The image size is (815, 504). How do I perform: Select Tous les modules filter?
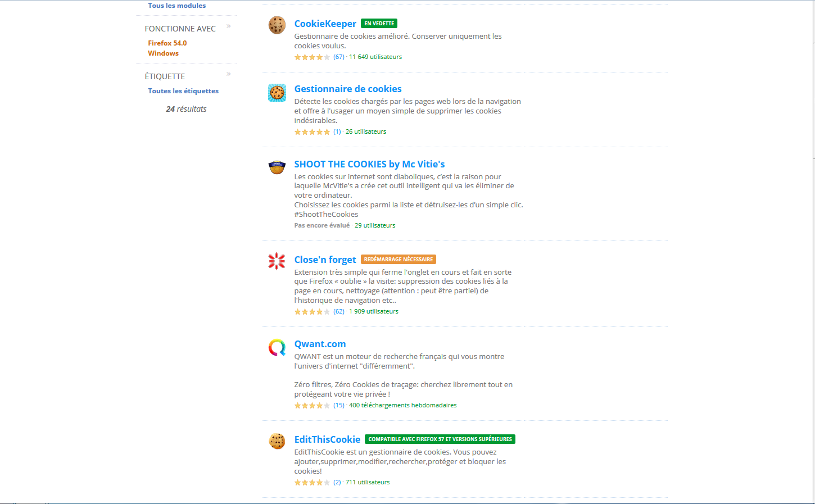coord(176,6)
